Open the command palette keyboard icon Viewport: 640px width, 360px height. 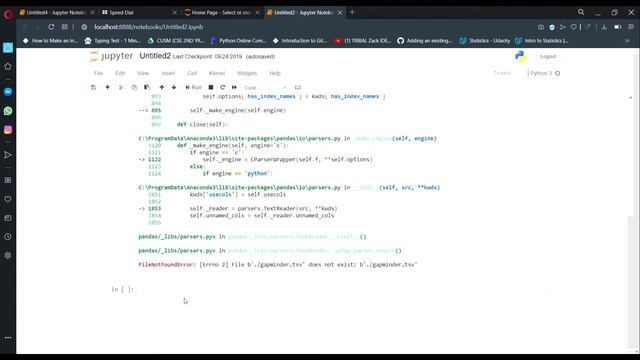click(x=298, y=87)
